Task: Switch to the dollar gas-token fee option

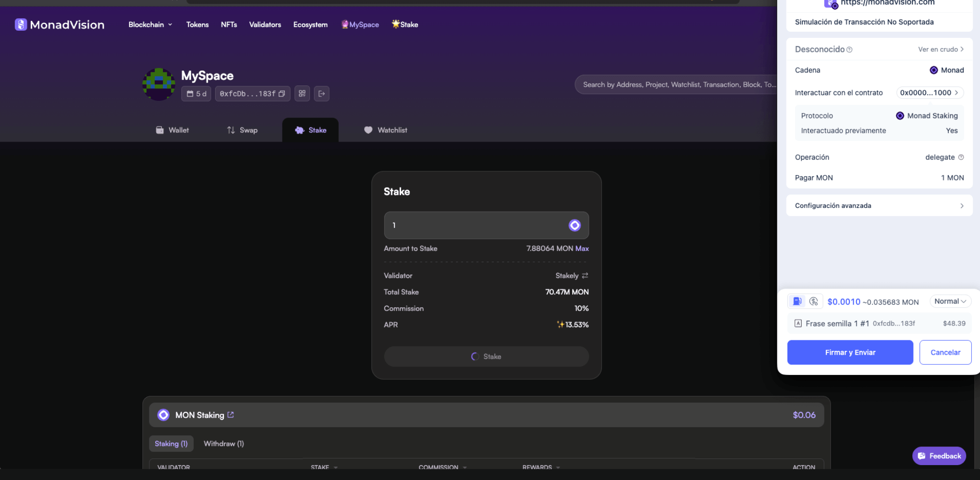Action: 813,301
